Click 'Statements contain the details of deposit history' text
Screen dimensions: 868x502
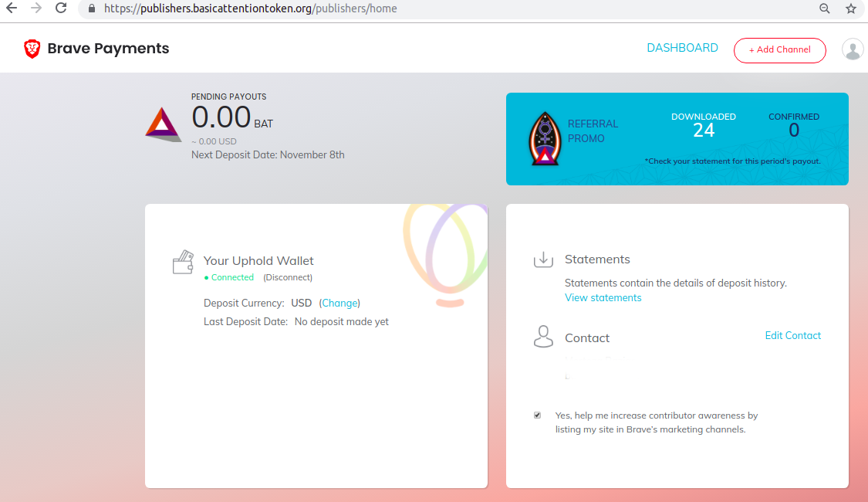point(675,283)
